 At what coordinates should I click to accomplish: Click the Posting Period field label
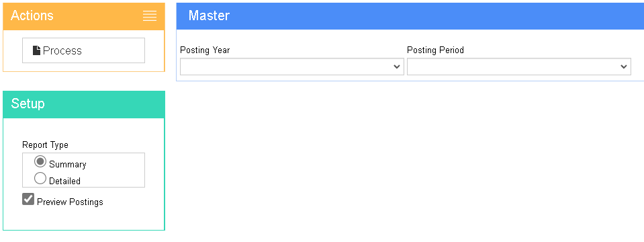click(435, 50)
